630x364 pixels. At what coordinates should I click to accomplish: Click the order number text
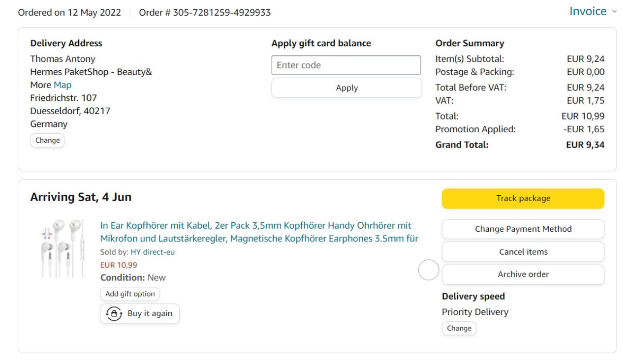(205, 13)
